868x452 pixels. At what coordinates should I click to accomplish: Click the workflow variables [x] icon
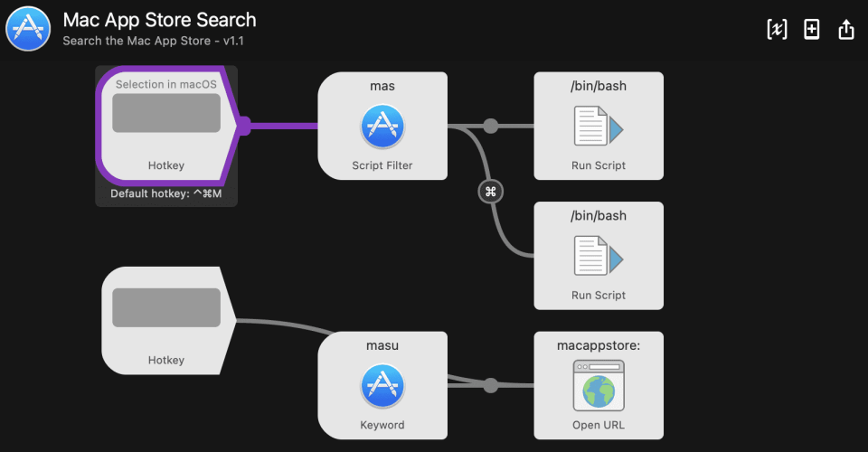tap(777, 29)
